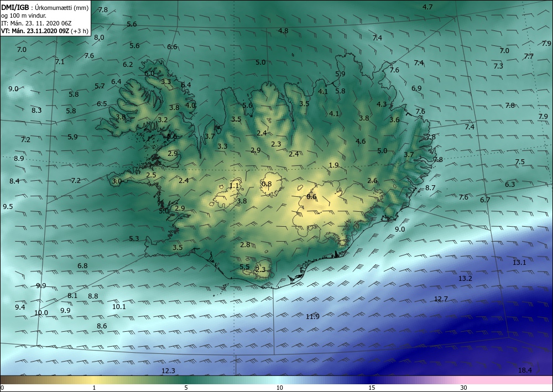Select the 3.0 value on Snæfellsnes
The height and width of the screenshot is (392, 553).
(x=117, y=181)
